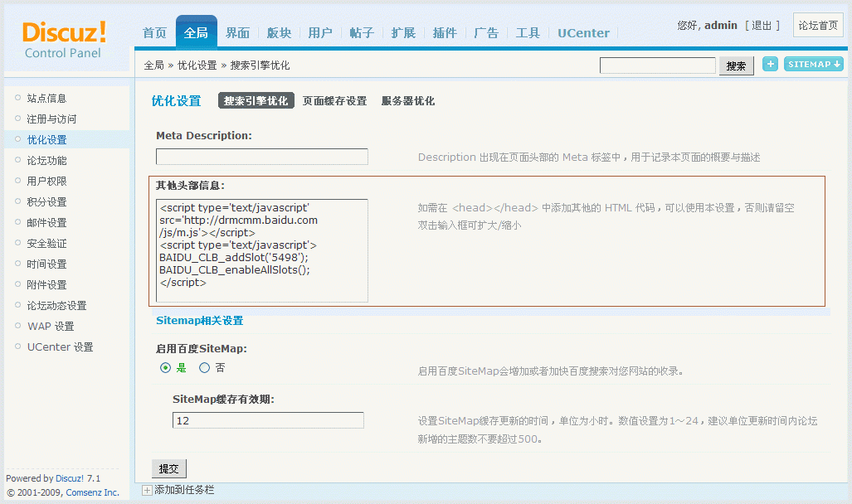Open the 扩展 top menu

(x=403, y=33)
